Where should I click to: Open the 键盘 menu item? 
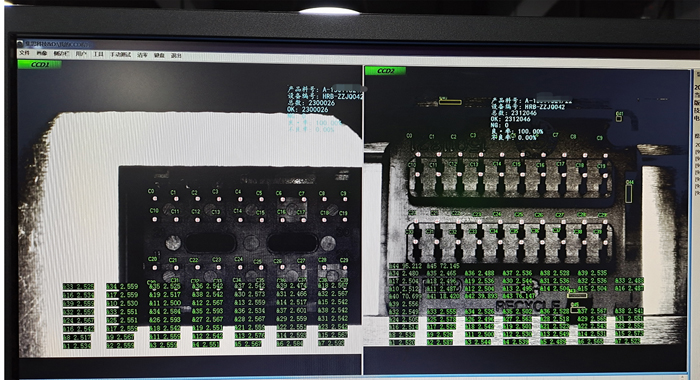(159, 55)
